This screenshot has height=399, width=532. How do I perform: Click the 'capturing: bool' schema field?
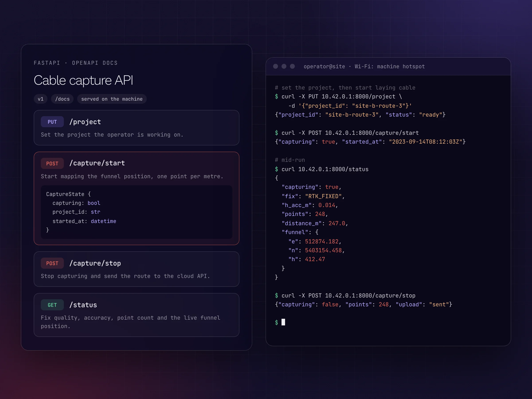click(x=76, y=203)
